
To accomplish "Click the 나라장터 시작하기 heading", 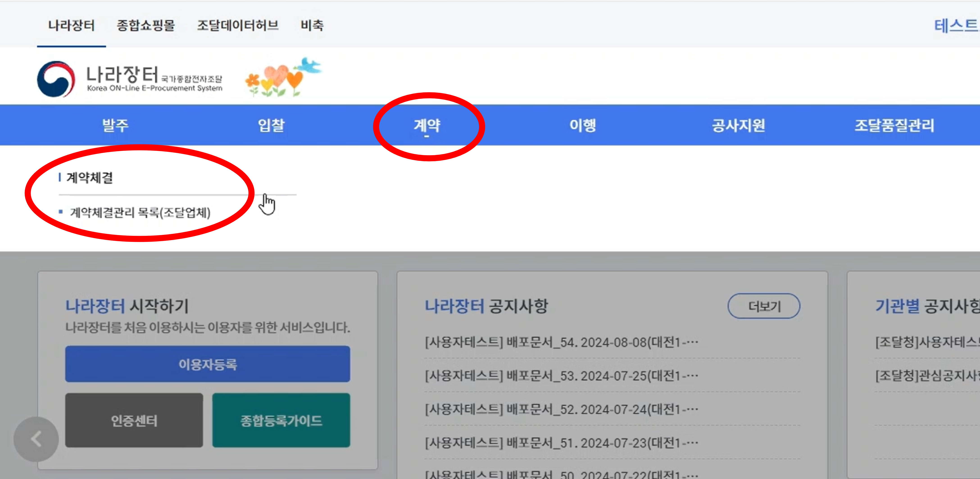I will 127,306.
